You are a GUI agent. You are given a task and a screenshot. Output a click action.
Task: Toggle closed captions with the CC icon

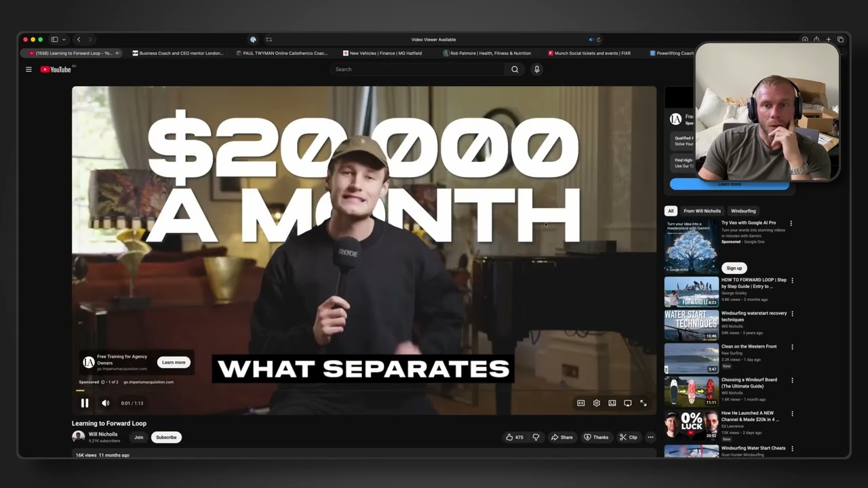pos(581,403)
